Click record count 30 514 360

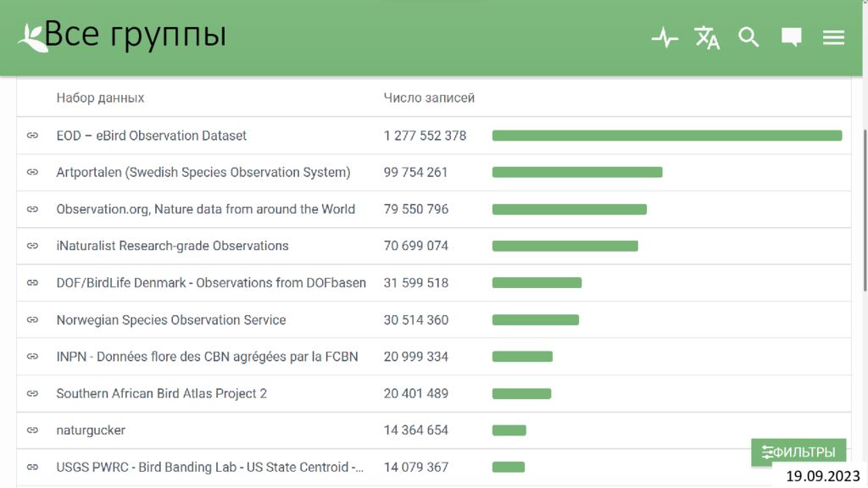(415, 319)
